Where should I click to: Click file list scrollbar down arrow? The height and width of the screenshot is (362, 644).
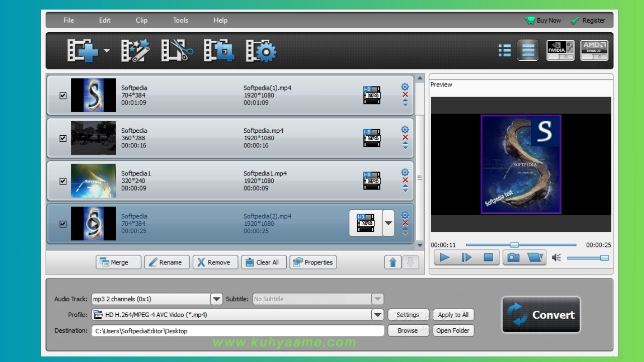420,245
